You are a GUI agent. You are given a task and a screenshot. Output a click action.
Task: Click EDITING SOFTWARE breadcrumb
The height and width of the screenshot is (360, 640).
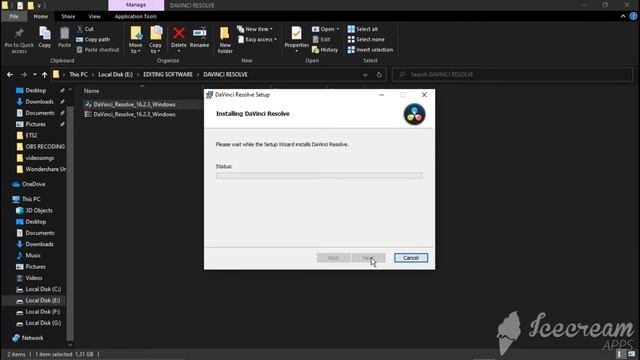click(168, 75)
